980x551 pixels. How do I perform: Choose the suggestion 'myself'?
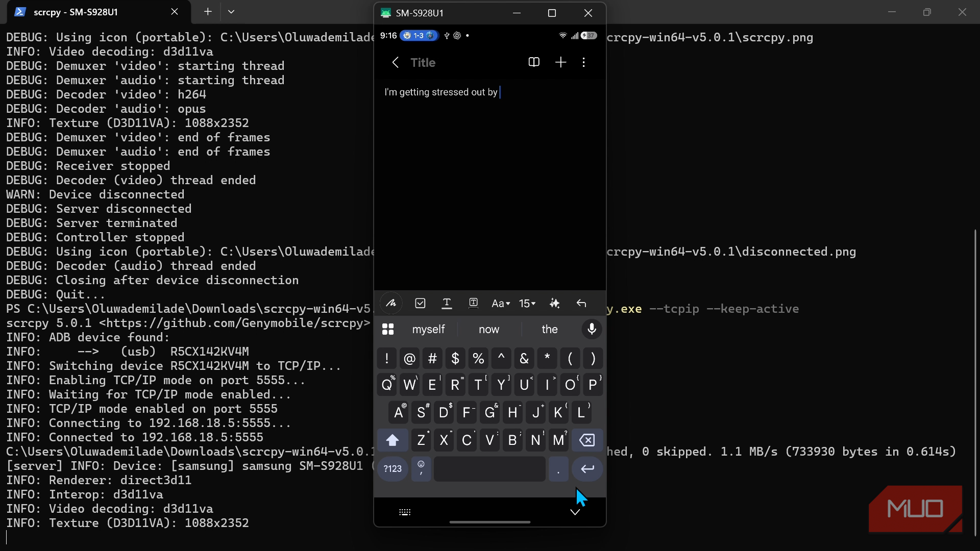[428, 329]
